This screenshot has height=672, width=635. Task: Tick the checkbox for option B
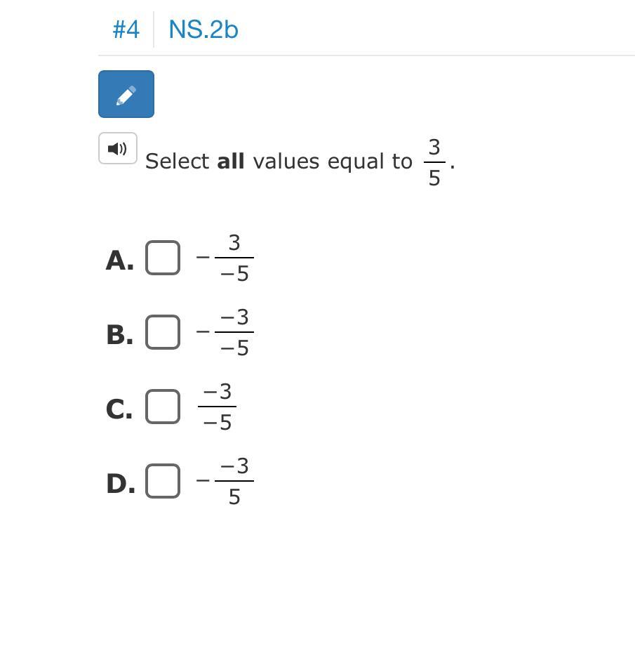pos(163,332)
